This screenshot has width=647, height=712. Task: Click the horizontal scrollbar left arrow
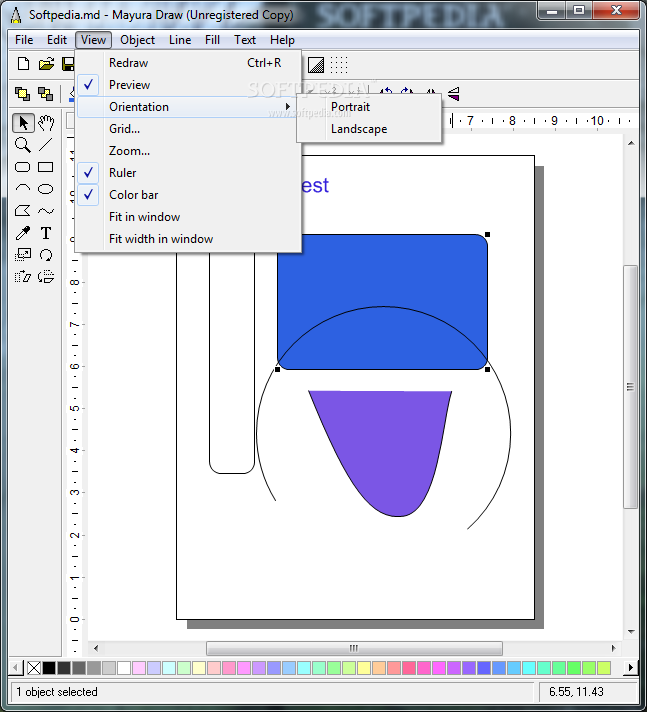[x=96, y=648]
